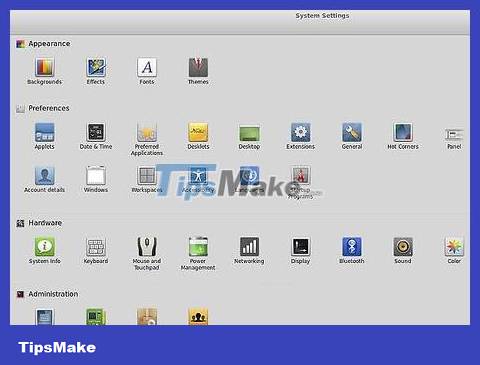480x365 pixels.
Task: Open the Accessibility settings icon
Action: pos(198,175)
